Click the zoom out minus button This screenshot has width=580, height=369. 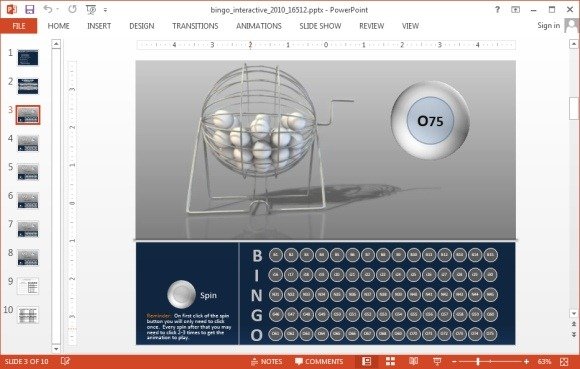tap(454, 361)
